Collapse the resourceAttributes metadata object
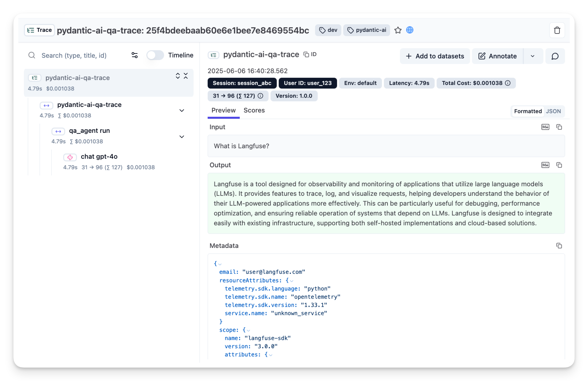Viewport: 588px width, 381px height. coord(292,281)
